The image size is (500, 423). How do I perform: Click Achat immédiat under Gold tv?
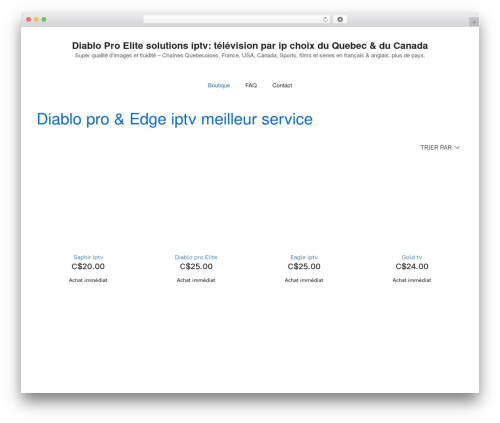412,280
